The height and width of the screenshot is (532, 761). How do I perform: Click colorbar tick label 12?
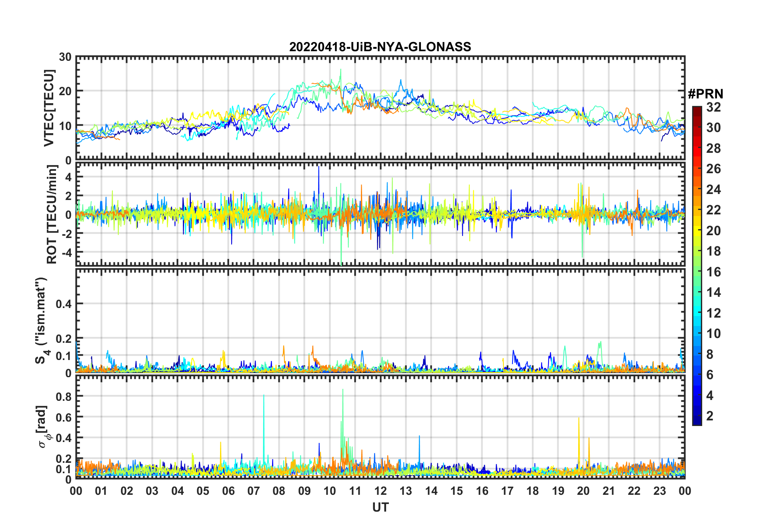[x=713, y=313]
